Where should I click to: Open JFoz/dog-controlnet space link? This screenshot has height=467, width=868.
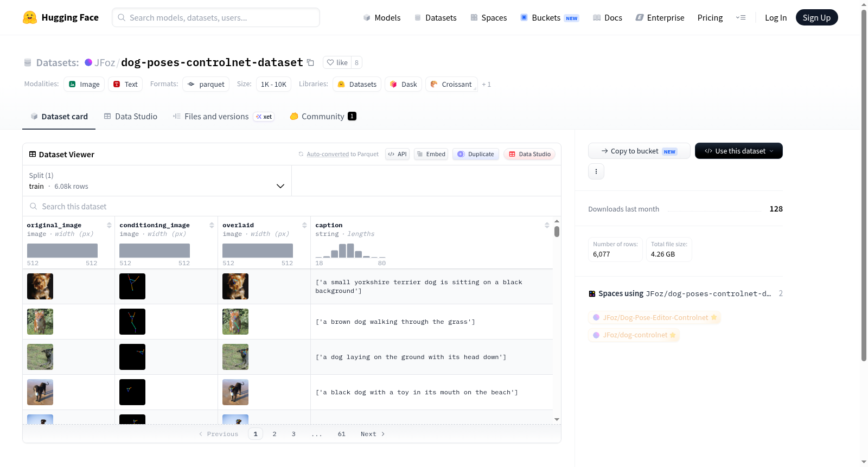(634, 335)
